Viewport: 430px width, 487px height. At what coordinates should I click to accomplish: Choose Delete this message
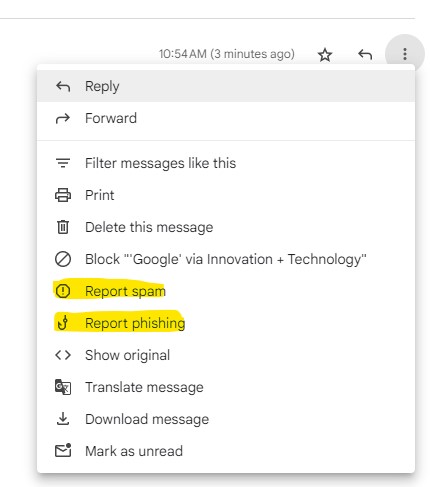[226, 227]
